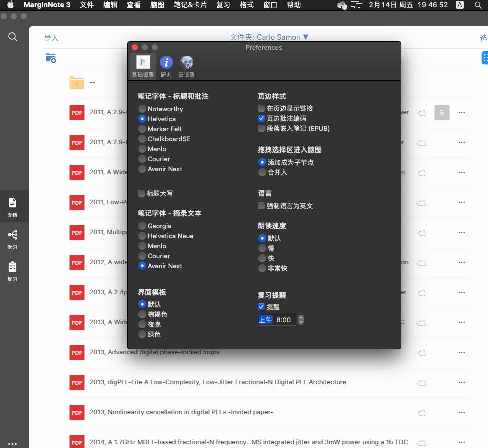Click the 上午 AM/PM field in reminder time
This screenshot has height=448, width=488.
[x=266, y=320]
